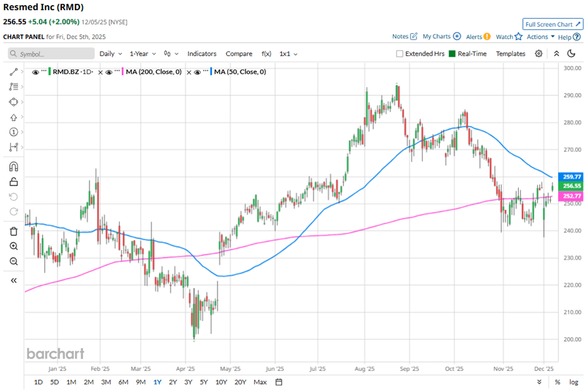Open Alerts notification icon
The height and width of the screenshot is (390, 588).
[487, 36]
